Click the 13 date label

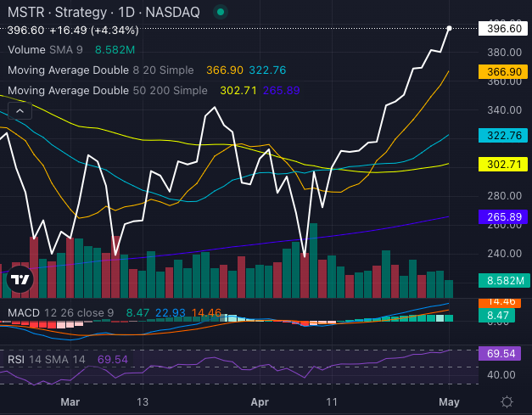(x=143, y=402)
